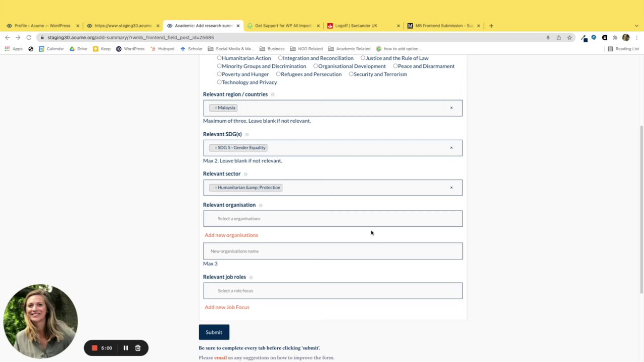This screenshot has height=362, width=644.
Task: Open the Drive bookmark
Action: click(78, 49)
